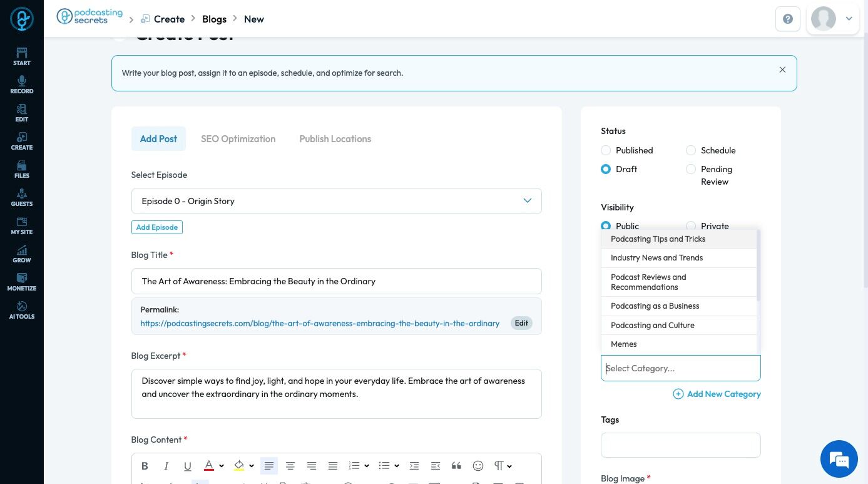This screenshot has width=868, height=484.
Task: Open the START section in the sidebar
Action: 22,56
